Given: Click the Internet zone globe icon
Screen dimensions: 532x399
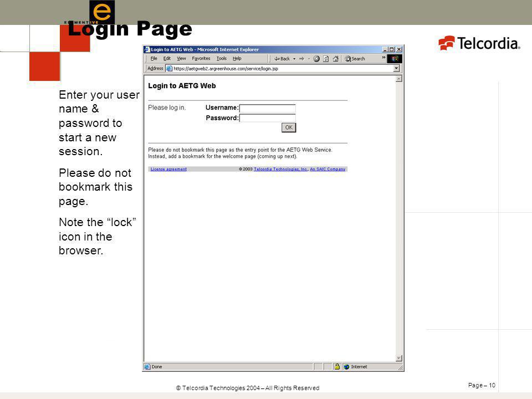Looking at the screenshot, I should tap(346, 367).
